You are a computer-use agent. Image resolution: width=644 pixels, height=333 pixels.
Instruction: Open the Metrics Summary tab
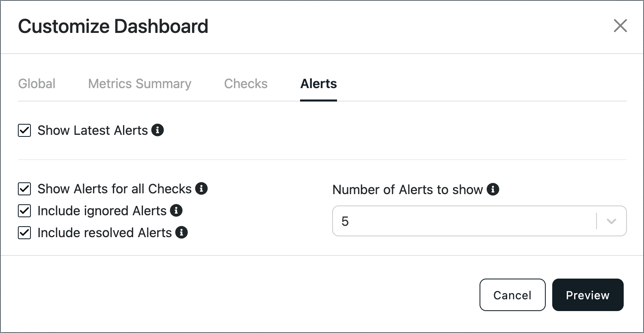pos(140,84)
